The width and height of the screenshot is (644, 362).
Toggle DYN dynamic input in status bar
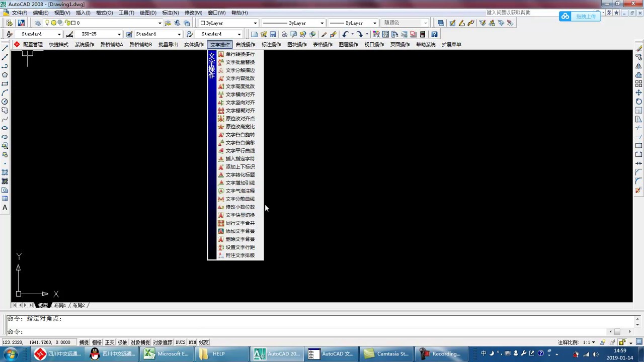click(x=192, y=342)
